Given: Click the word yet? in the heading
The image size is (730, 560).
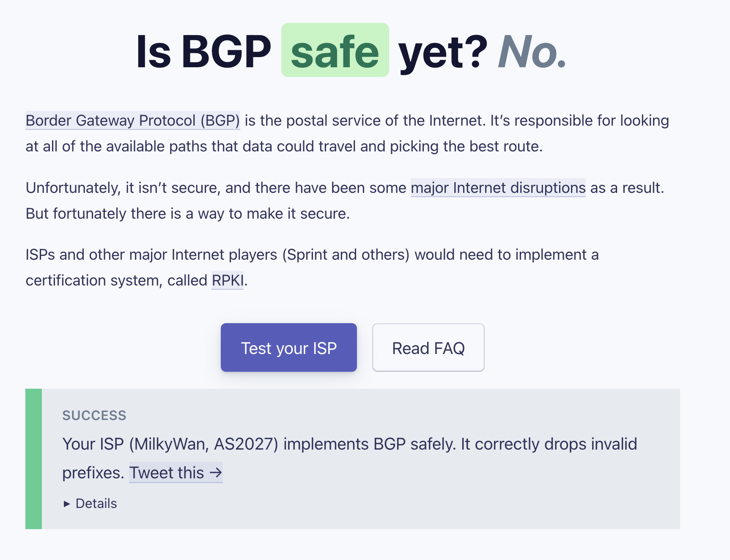Looking at the screenshot, I should (443, 52).
